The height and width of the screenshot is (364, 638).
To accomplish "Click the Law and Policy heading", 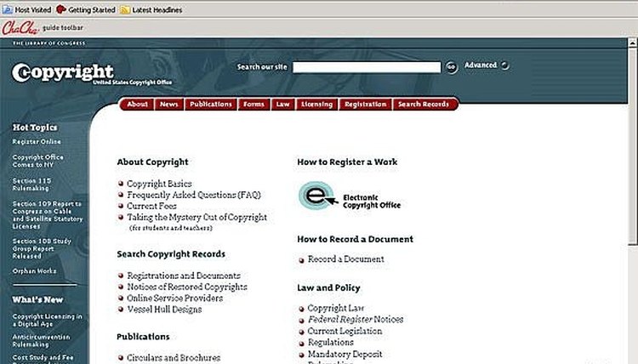I will [328, 288].
